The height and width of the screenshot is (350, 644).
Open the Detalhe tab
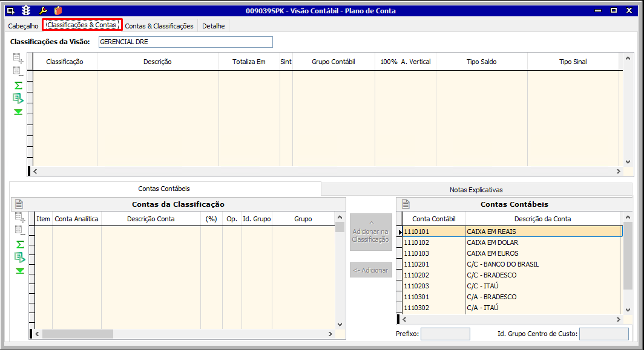(x=213, y=26)
